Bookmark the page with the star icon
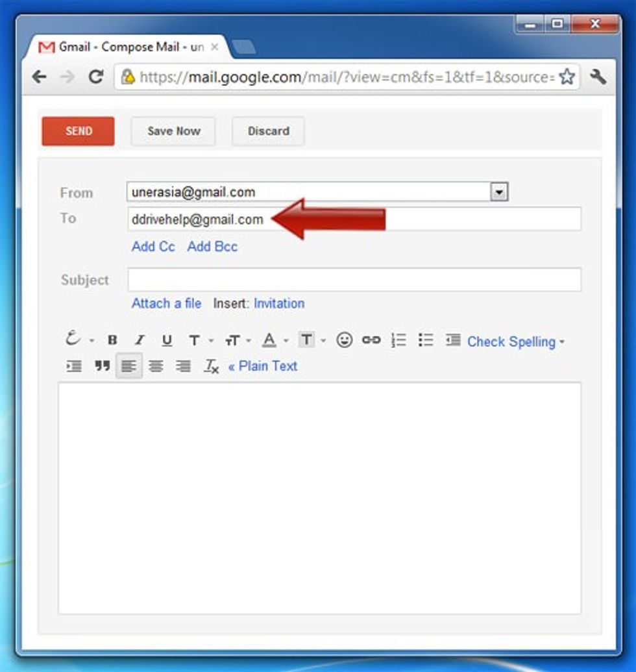This screenshot has width=636, height=672. [567, 77]
